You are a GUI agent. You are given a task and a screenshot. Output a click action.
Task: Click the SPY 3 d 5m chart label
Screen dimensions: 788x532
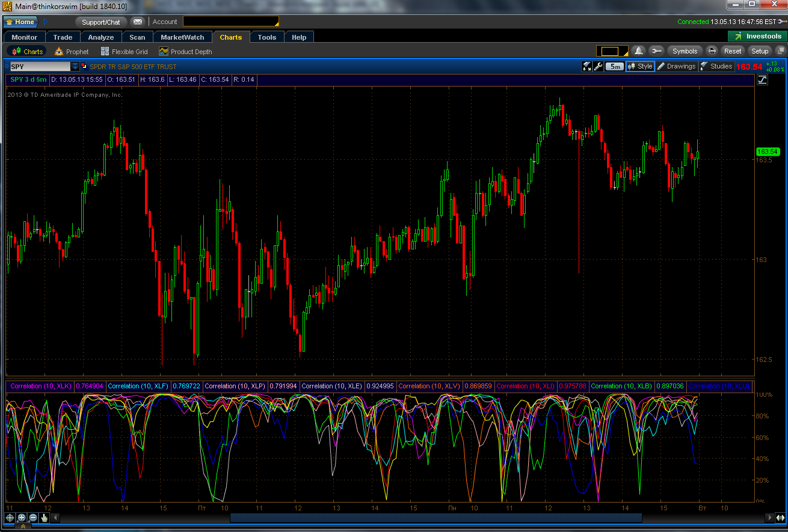[28, 79]
